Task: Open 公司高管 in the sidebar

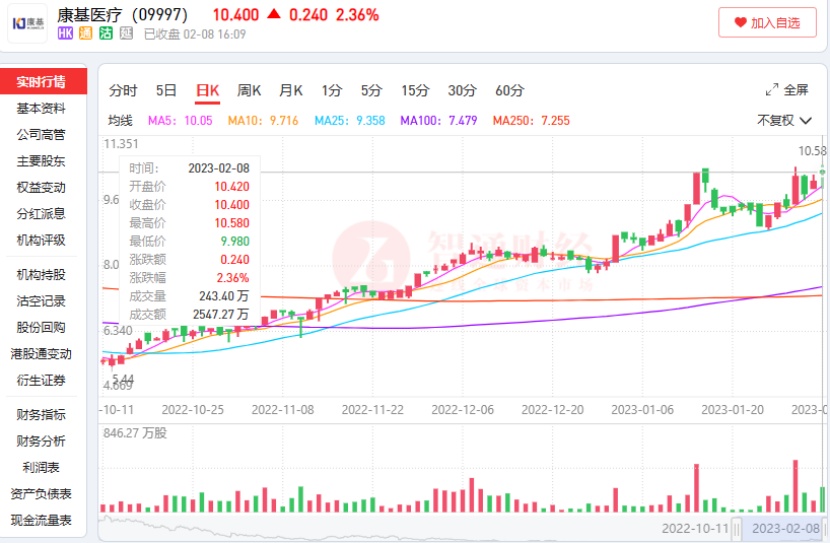Action: (x=41, y=135)
